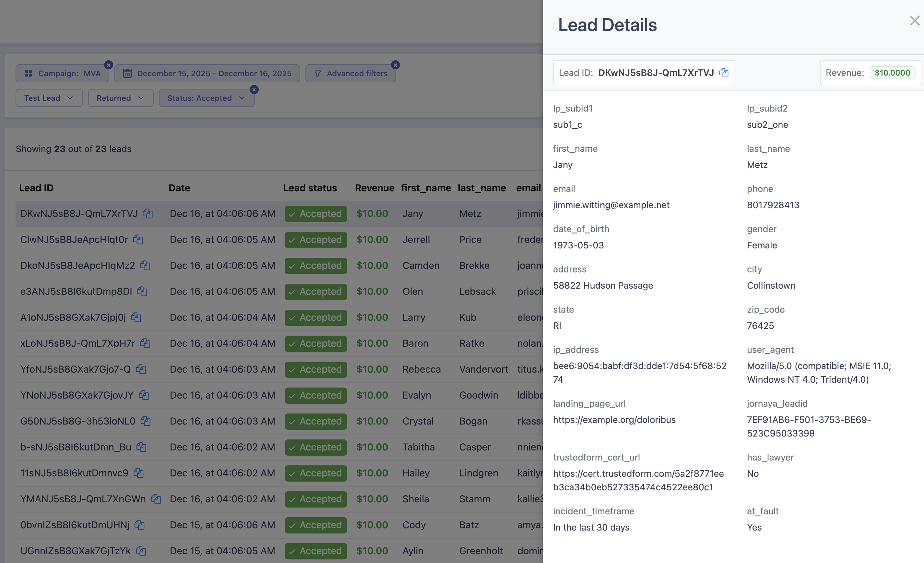
Task: Open the Returned filter dropdown
Action: (x=120, y=98)
